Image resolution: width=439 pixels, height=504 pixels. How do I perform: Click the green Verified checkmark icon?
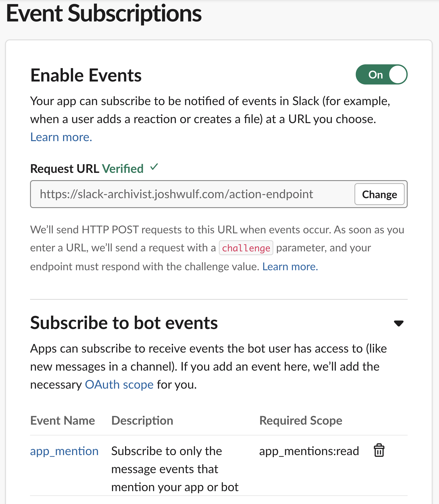pyautogui.click(x=154, y=167)
